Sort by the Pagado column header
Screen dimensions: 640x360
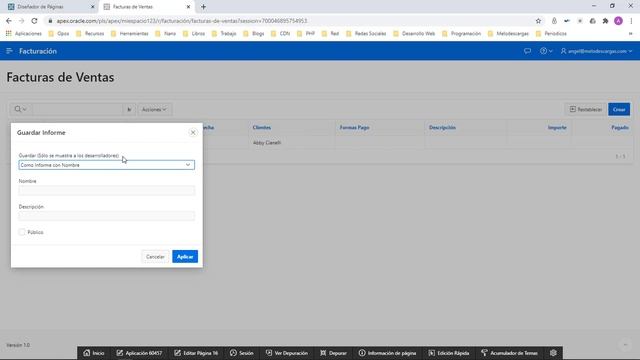(x=620, y=128)
